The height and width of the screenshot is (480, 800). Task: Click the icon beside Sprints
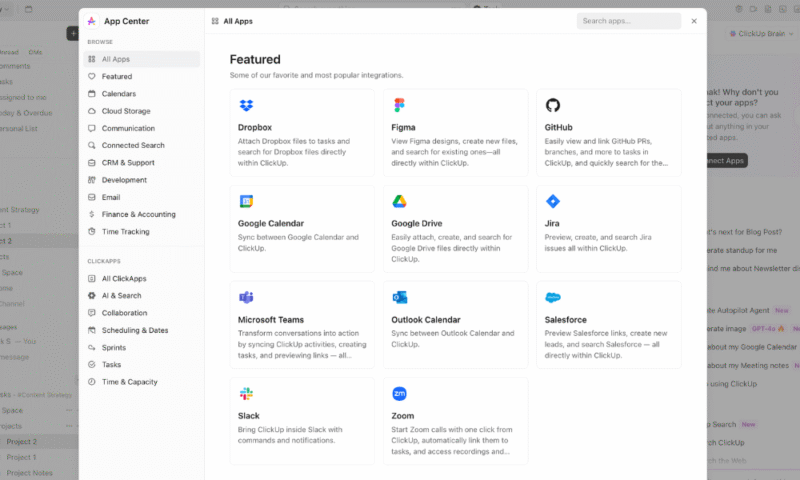[x=92, y=347]
